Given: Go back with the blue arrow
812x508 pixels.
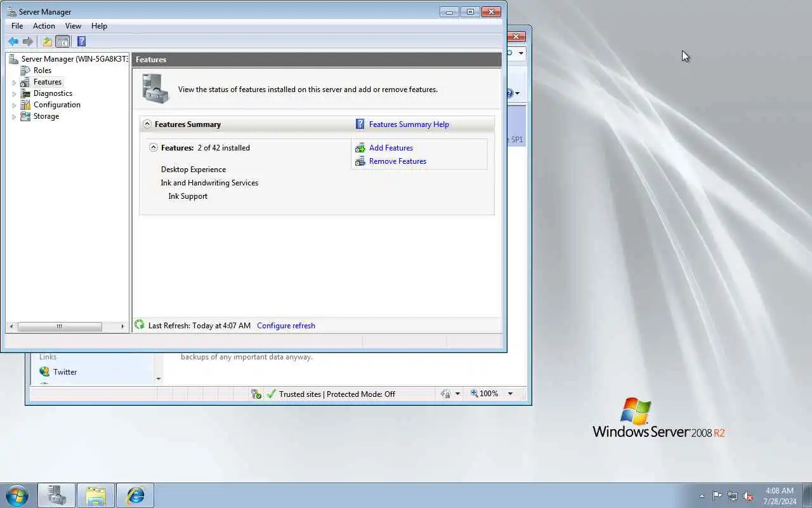Looking at the screenshot, I should point(13,41).
